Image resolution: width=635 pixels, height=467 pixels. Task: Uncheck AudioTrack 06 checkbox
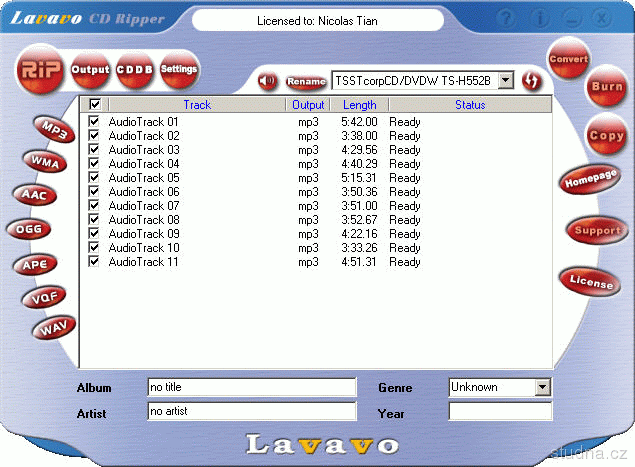pyautogui.click(x=94, y=191)
